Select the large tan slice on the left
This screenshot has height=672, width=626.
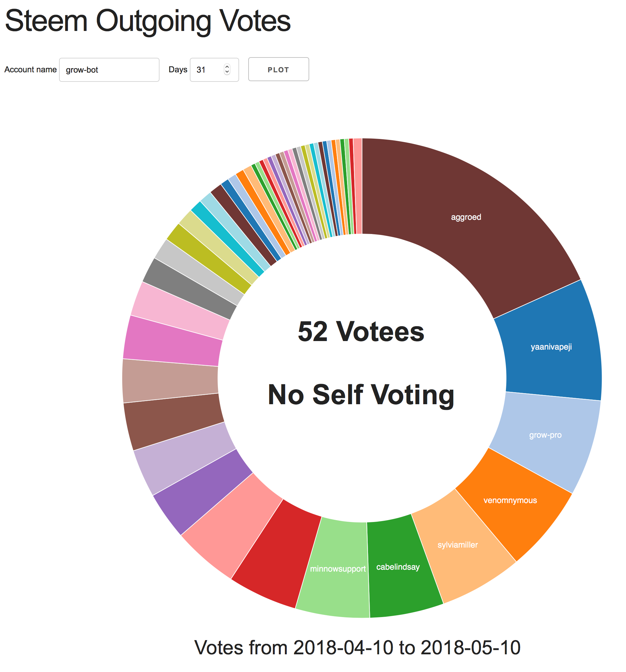coord(169,380)
